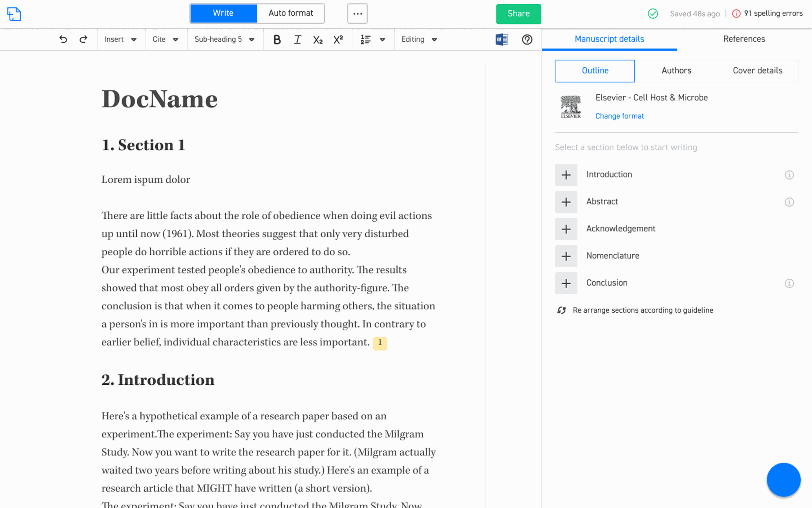
Task: Click the 1. Section 1 heading
Action: [x=144, y=145]
